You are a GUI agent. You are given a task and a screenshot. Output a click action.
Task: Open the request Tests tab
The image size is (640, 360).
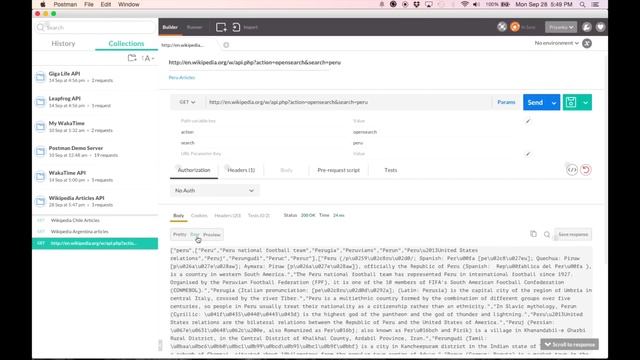(391, 170)
